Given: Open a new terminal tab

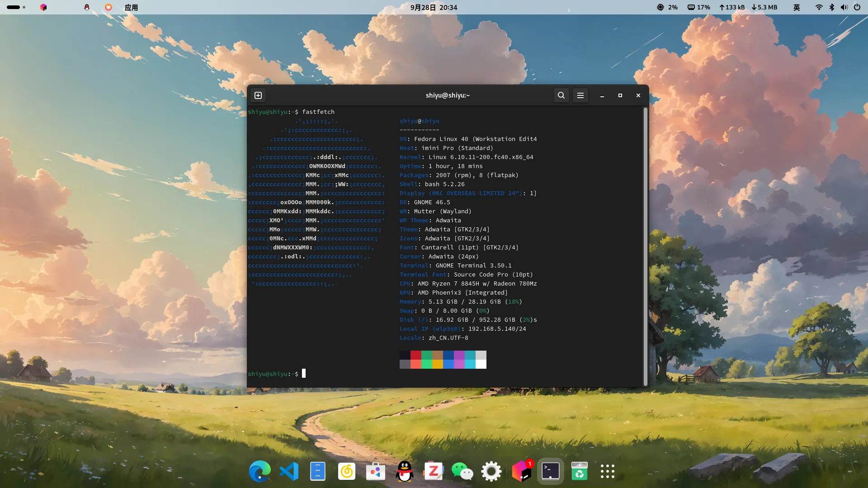Looking at the screenshot, I should click(258, 95).
